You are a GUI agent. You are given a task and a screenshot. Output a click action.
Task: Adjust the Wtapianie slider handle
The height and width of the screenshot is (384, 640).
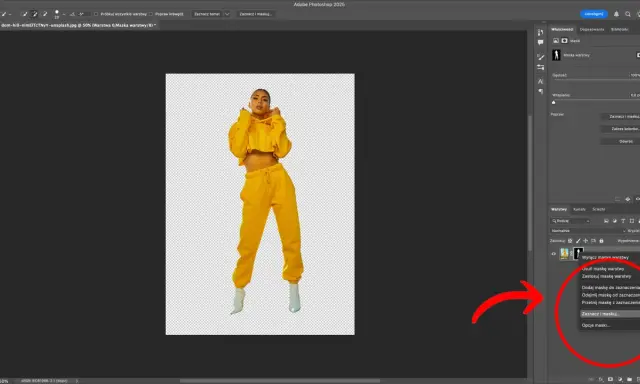coord(553,102)
